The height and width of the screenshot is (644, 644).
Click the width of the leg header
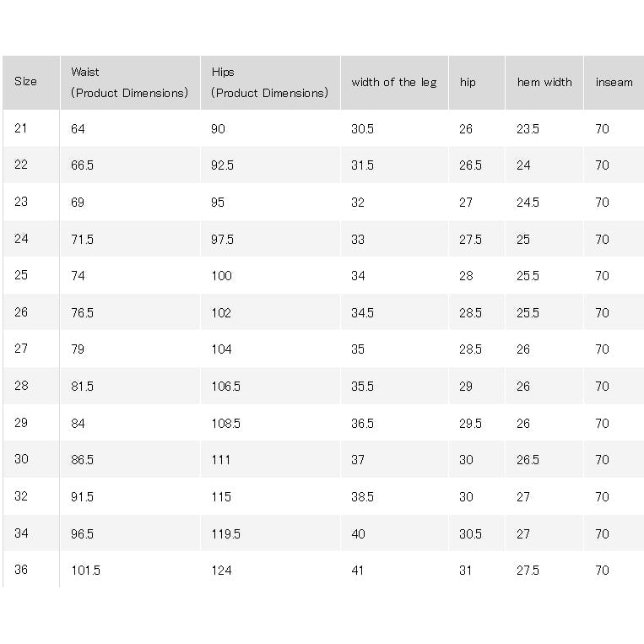click(x=394, y=83)
